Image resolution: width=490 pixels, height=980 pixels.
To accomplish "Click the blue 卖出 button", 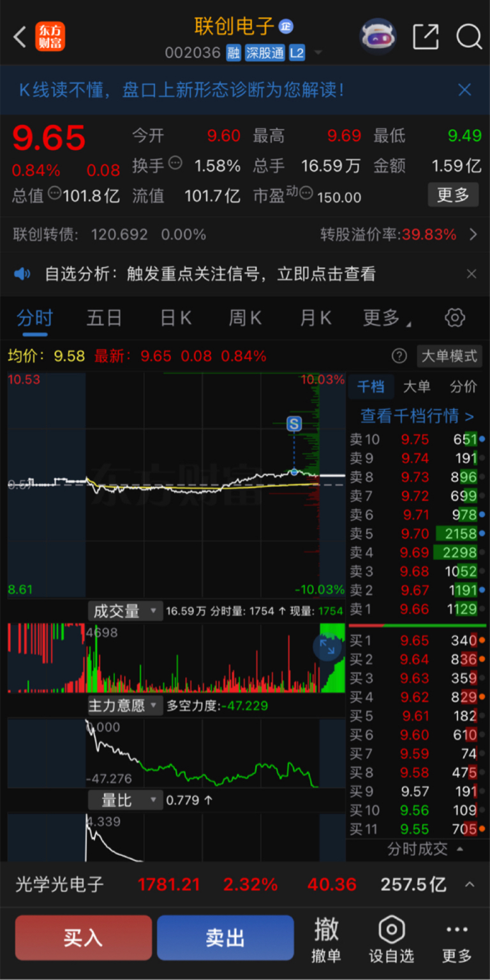I will click(225, 937).
